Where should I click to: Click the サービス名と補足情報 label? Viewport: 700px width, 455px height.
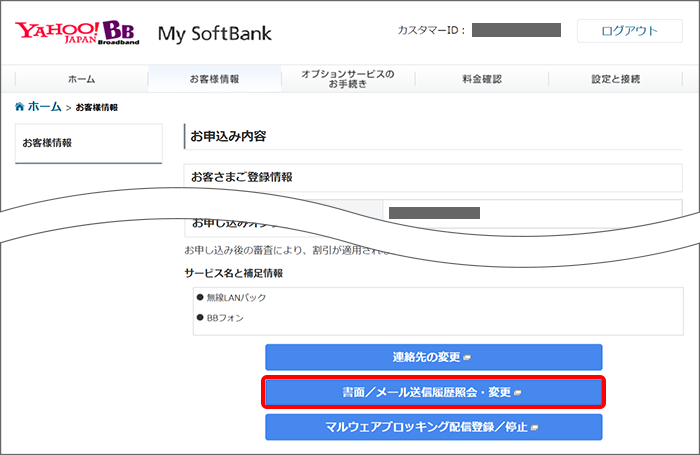234,273
